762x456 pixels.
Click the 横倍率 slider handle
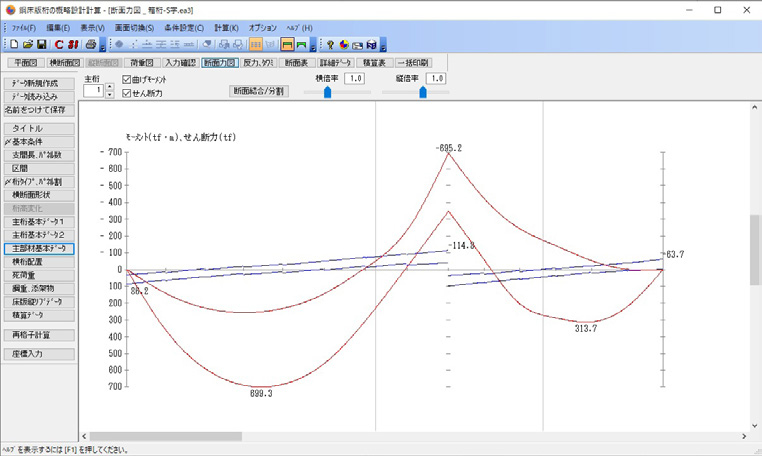pyautogui.click(x=328, y=91)
